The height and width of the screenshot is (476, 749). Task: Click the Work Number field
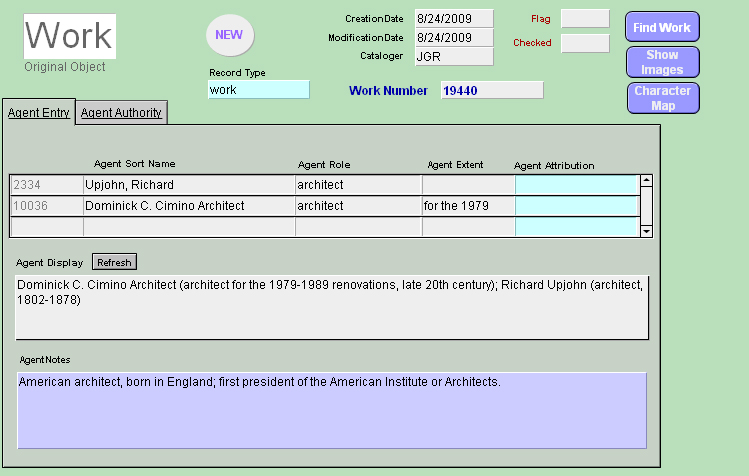[491, 90]
